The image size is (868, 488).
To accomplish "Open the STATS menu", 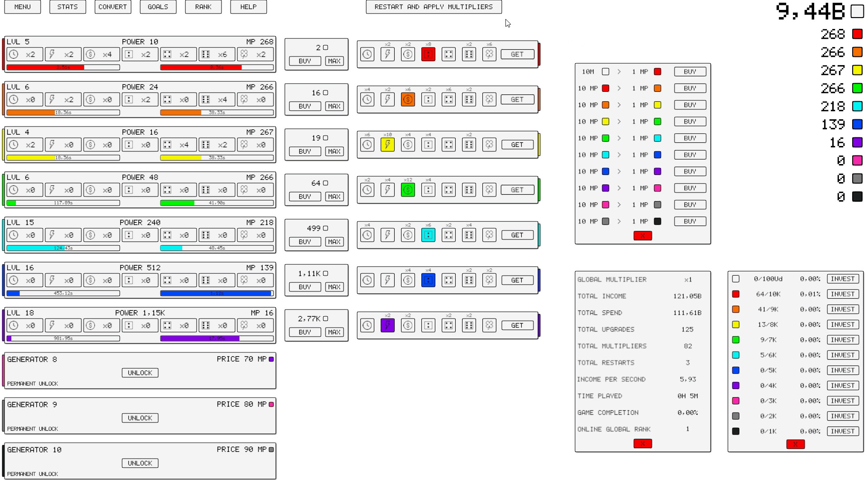I will pyautogui.click(x=67, y=7).
